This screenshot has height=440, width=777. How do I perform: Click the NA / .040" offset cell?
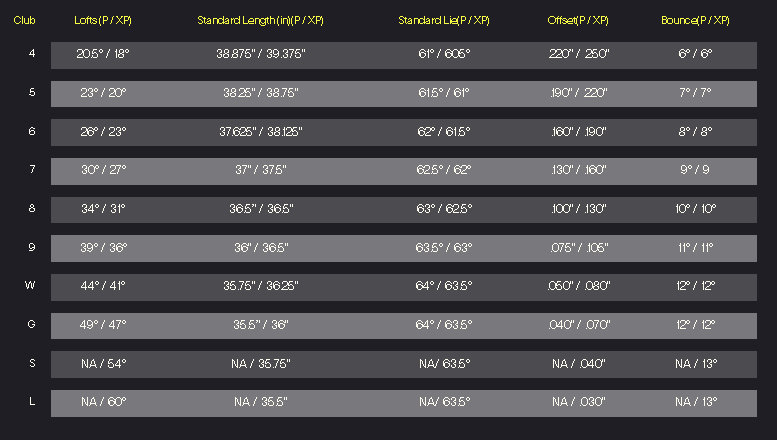(x=578, y=364)
